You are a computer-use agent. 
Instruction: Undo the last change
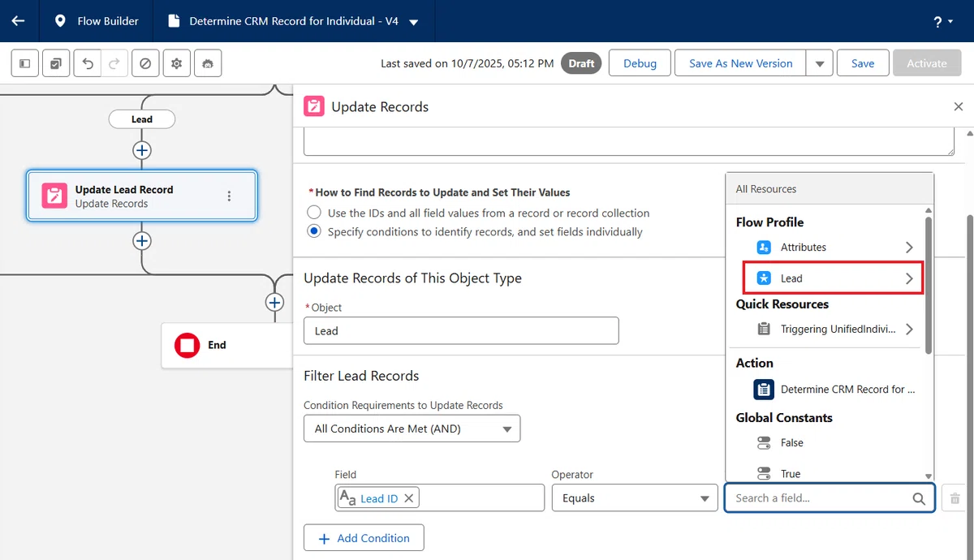pyautogui.click(x=88, y=63)
